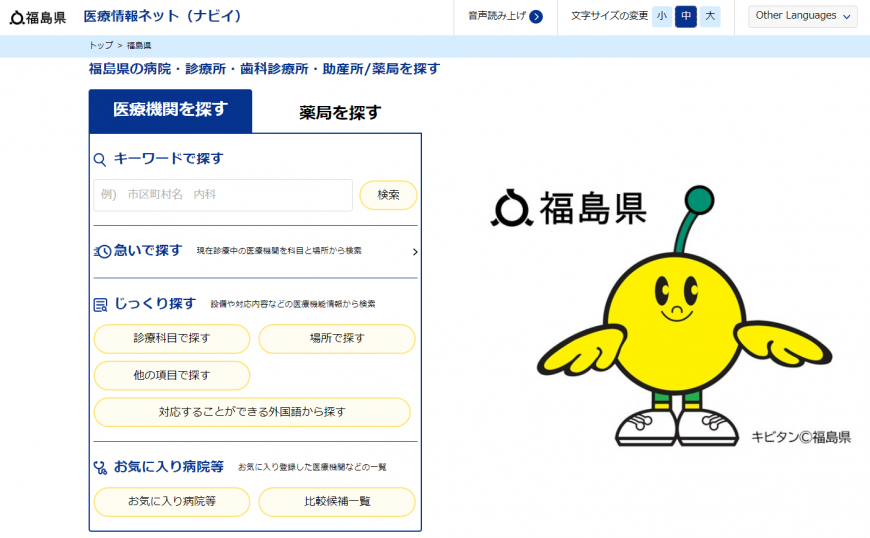This screenshot has height=538, width=870.
Task: Click the 福島県 breadcrumb item
Action: point(139,45)
